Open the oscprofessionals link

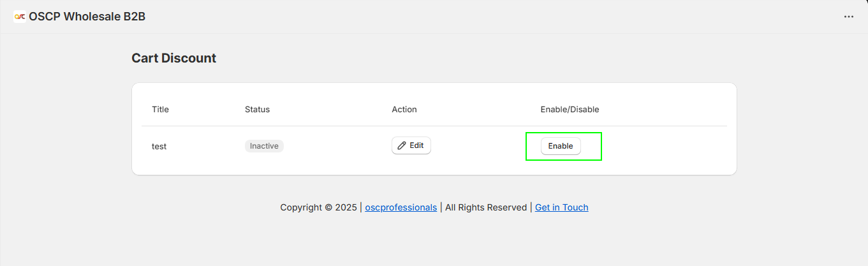click(x=401, y=207)
